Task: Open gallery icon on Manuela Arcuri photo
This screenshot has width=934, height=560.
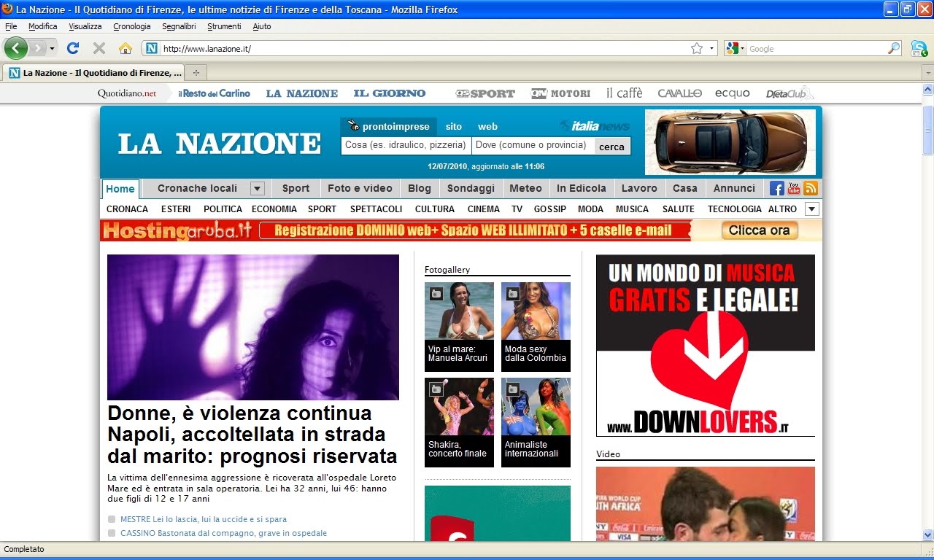Action: (x=436, y=293)
